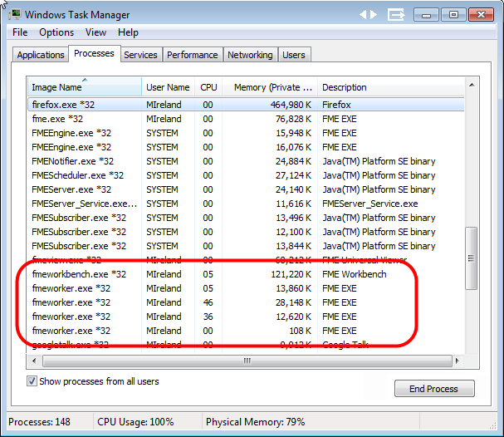Select FMEEngine.exe with 15,948 K memory
The width and height of the screenshot is (504, 437).
click(x=246, y=133)
